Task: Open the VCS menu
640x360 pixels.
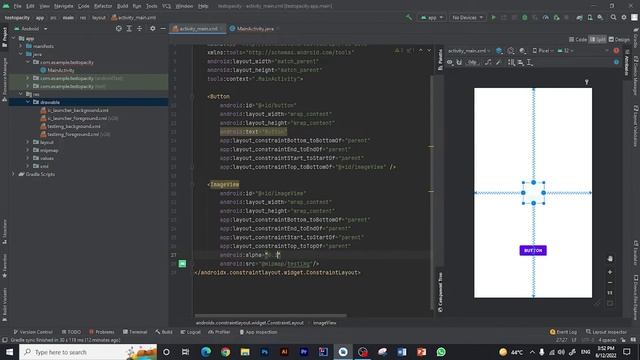Action: click(x=167, y=6)
